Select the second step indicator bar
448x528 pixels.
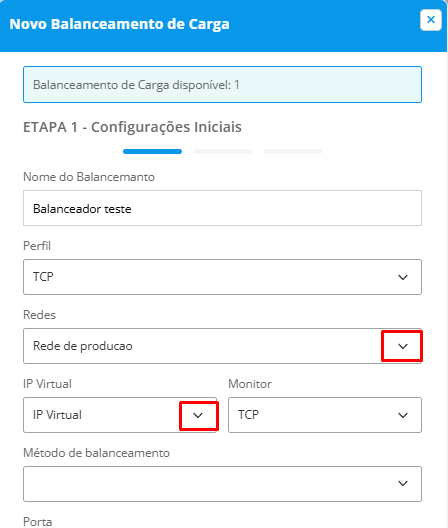pyautogui.click(x=222, y=152)
